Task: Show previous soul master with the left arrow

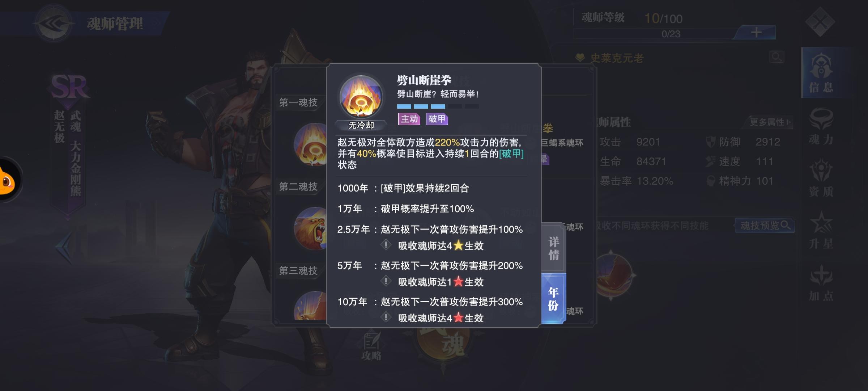Action: pyautogui.click(x=67, y=247)
